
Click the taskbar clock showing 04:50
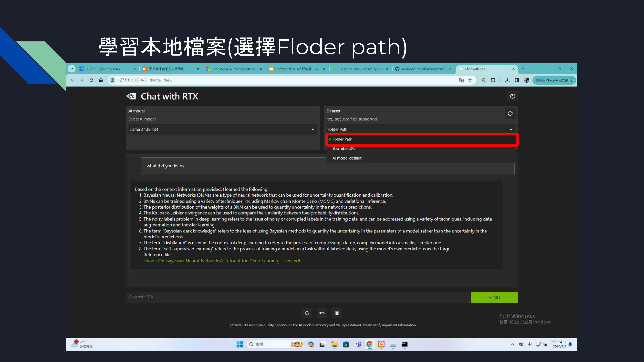tap(559, 344)
